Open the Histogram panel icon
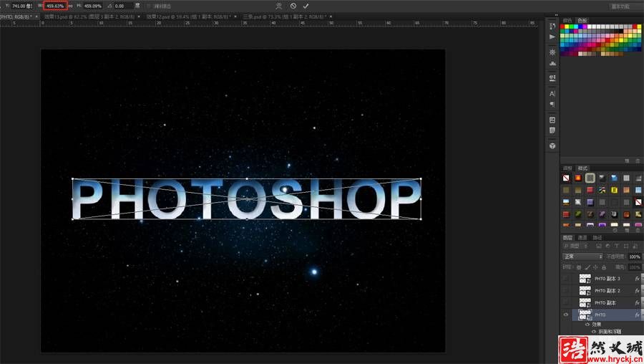The height and width of the screenshot is (364, 644). pyautogui.click(x=552, y=63)
